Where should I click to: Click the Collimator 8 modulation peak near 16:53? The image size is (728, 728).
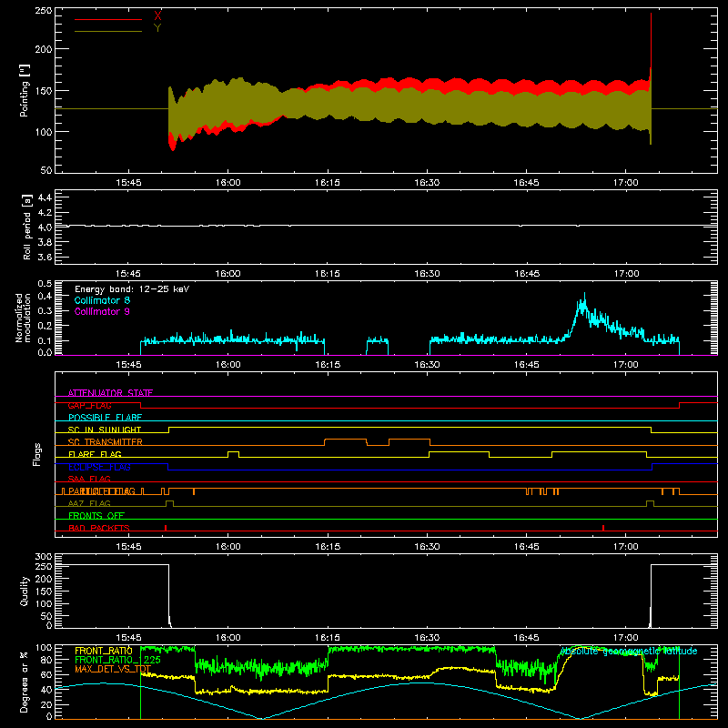click(584, 299)
